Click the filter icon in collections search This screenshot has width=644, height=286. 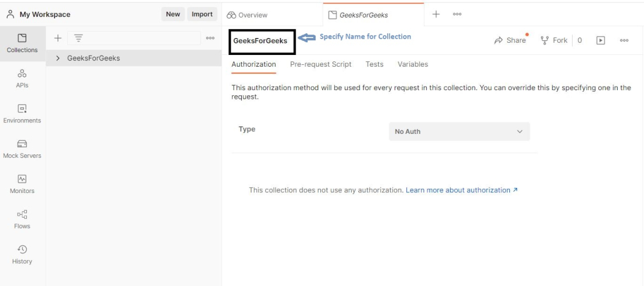(78, 38)
